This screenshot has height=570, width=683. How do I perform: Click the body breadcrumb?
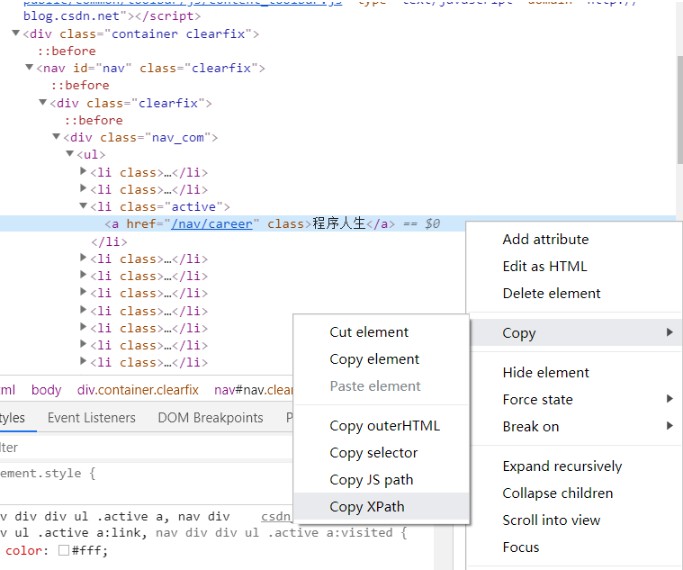(46, 390)
